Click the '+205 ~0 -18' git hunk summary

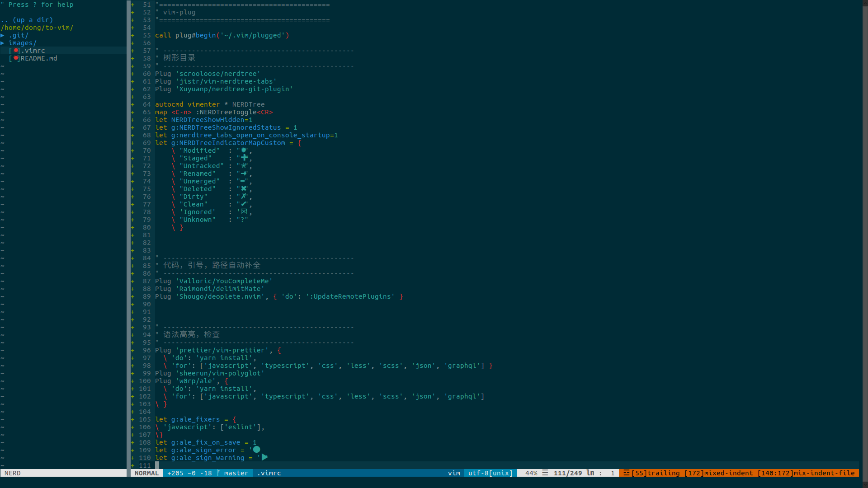189,473
